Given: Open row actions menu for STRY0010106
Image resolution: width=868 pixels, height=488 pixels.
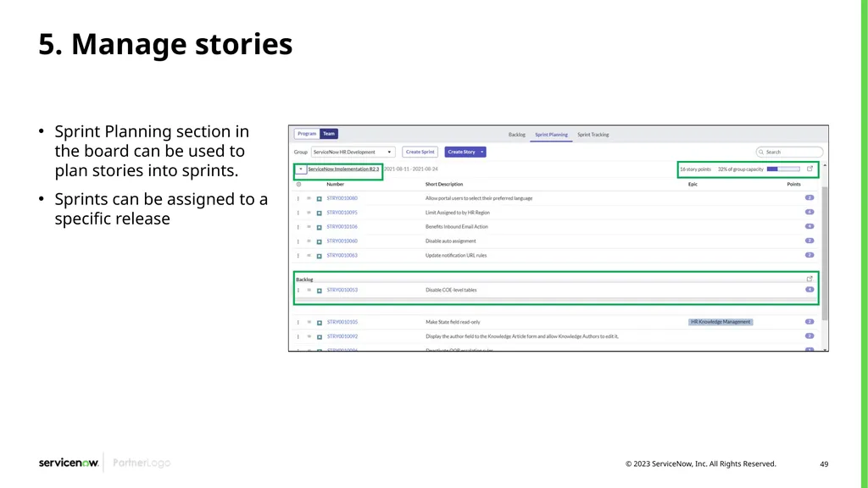Looking at the screenshot, I should click(298, 227).
